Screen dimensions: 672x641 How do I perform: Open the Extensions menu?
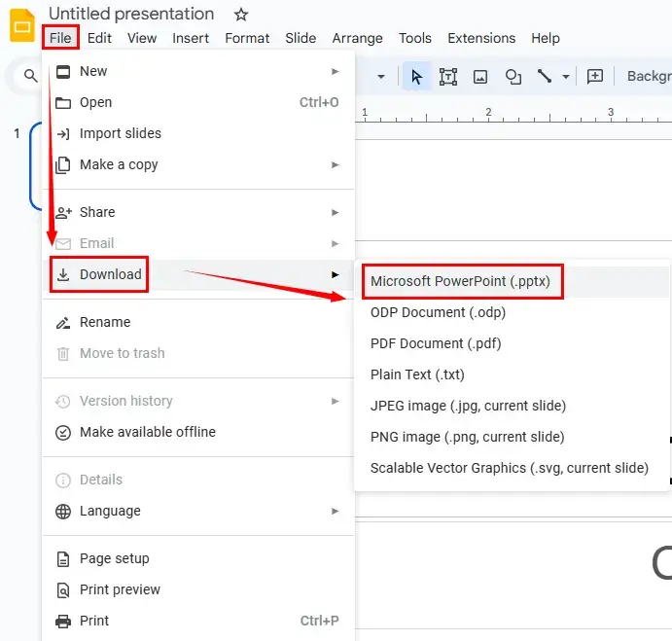[x=481, y=38]
